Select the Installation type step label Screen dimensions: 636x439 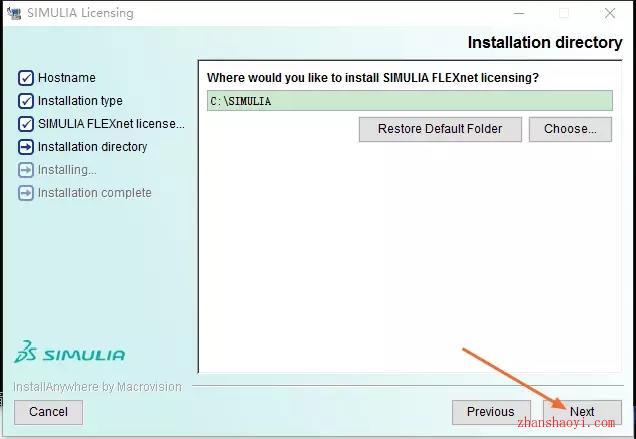80,101
